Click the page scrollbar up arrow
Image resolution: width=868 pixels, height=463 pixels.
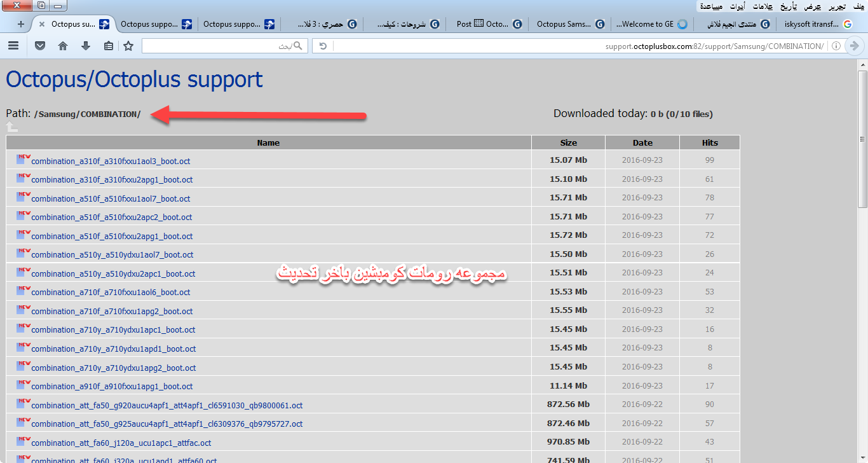click(862, 65)
